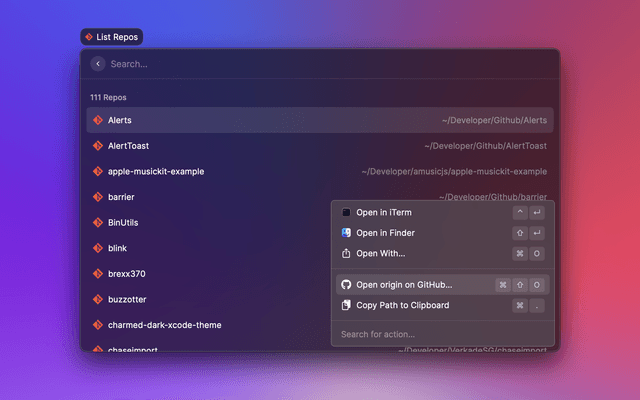
Task: Click the back arrow beside the search field
Action: pos(97,64)
